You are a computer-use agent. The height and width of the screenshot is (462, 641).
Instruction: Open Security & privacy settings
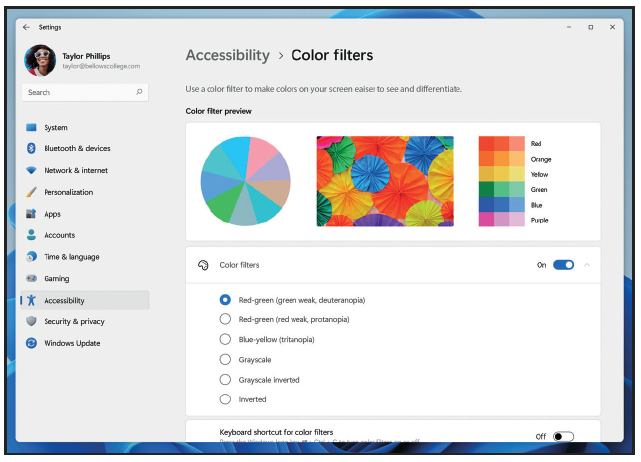(85, 321)
